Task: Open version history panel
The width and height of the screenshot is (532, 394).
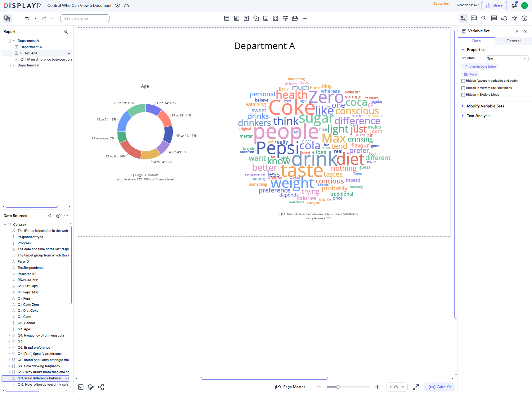Action: pos(504,18)
